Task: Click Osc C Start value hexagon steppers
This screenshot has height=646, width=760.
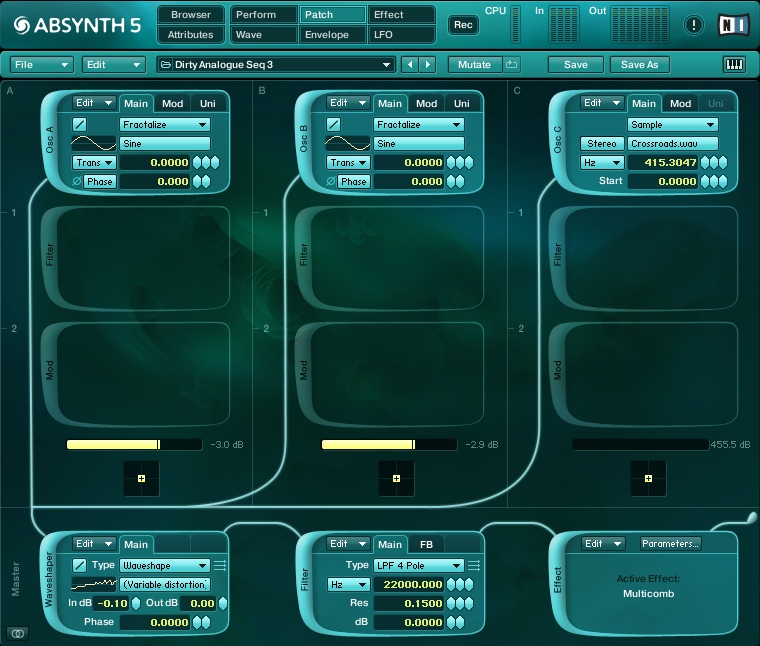Action: pos(714,181)
